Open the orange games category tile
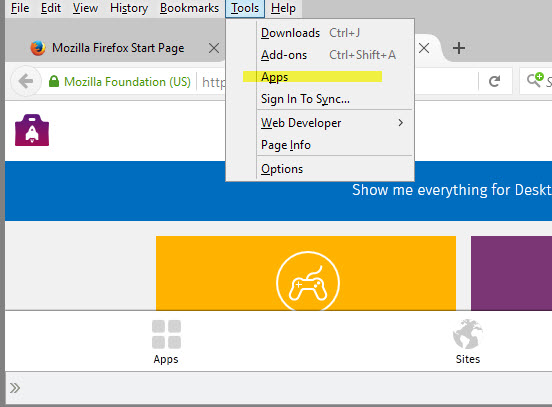Image resolution: width=552 pixels, height=407 pixels. (x=306, y=273)
